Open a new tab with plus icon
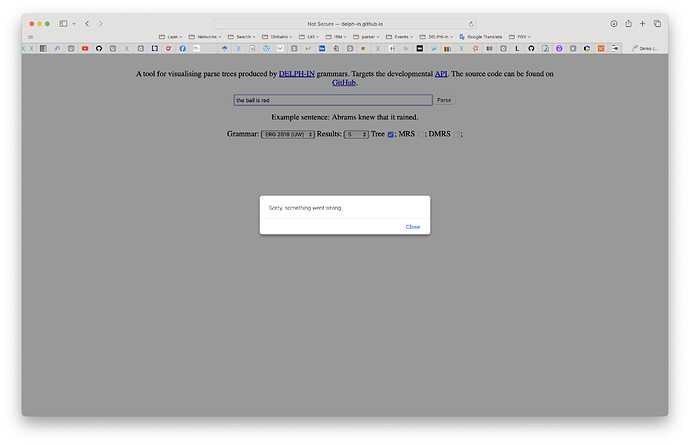This screenshot has width=690, height=445. point(642,24)
